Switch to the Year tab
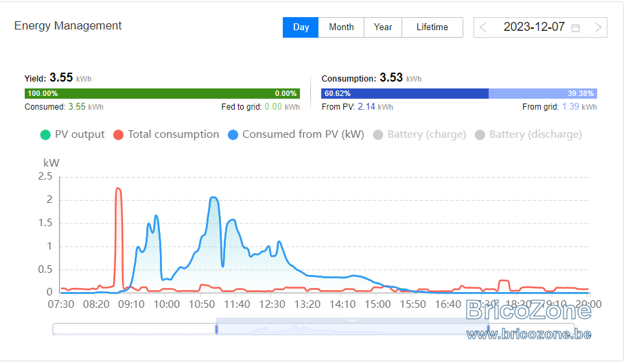 pos(383,27)
